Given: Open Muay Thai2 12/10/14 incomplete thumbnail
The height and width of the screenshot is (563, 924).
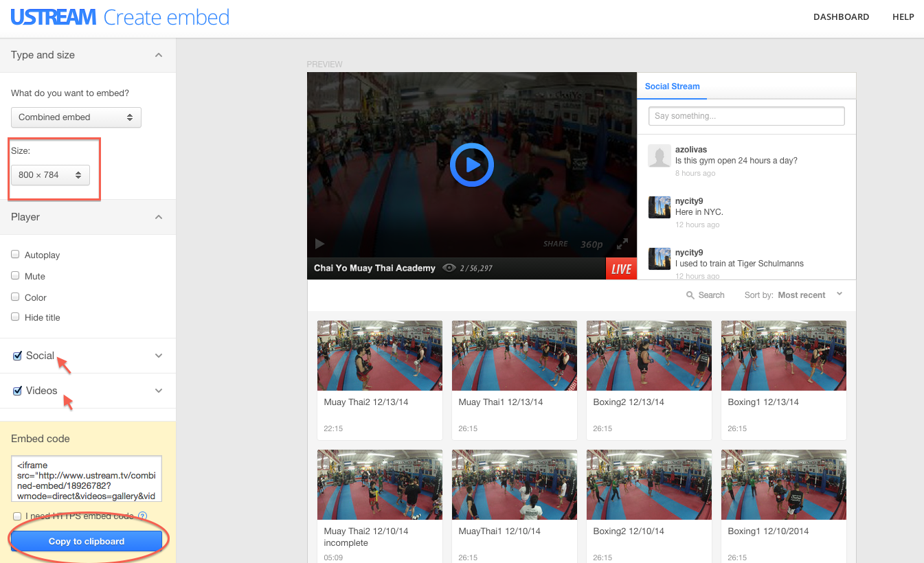Looking at the screenshot, I should coord(380,485).
